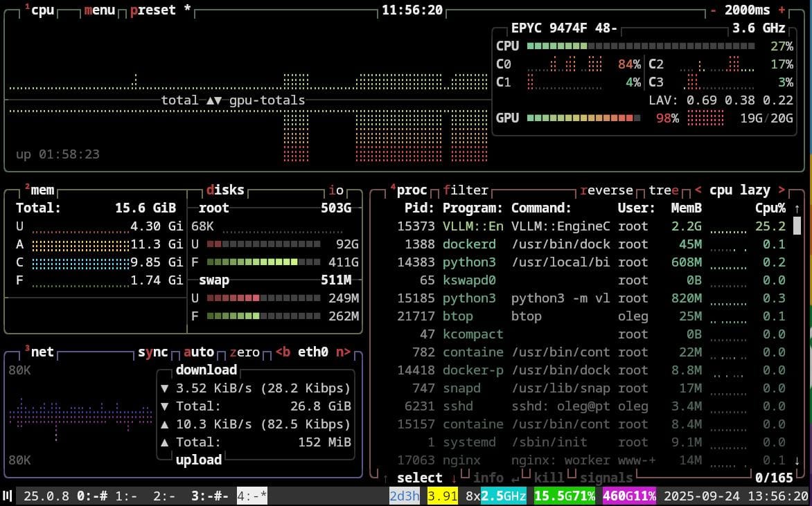The height and width of the screenshot is (506, 812).
Task: Switch to next network interface with n>
Action: tap(344, 352)
